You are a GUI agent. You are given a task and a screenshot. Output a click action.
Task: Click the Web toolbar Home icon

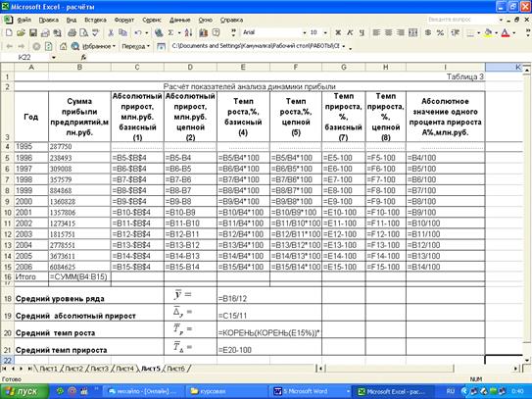63,46
